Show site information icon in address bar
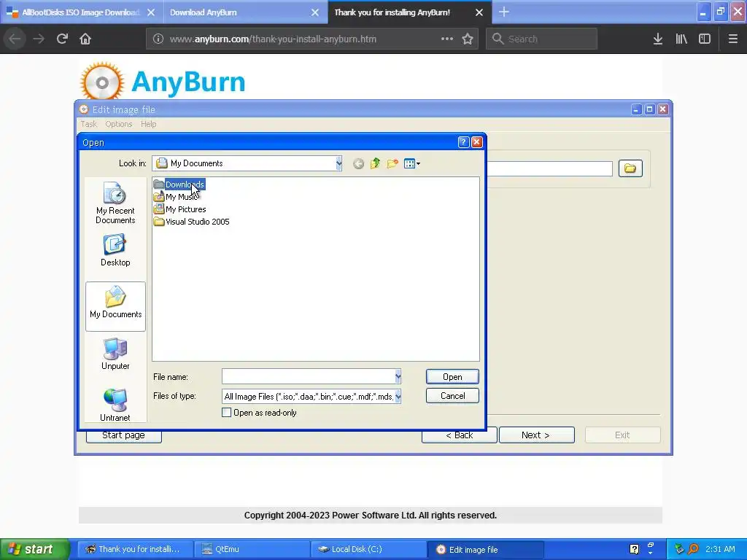The height and width of the screenshot is (560, 747). click(158, 39)
